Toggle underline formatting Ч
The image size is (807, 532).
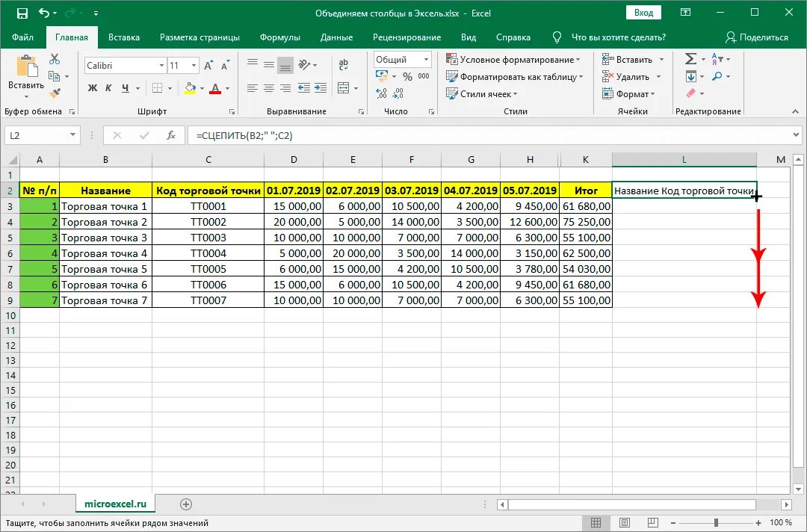click(125, 88)
